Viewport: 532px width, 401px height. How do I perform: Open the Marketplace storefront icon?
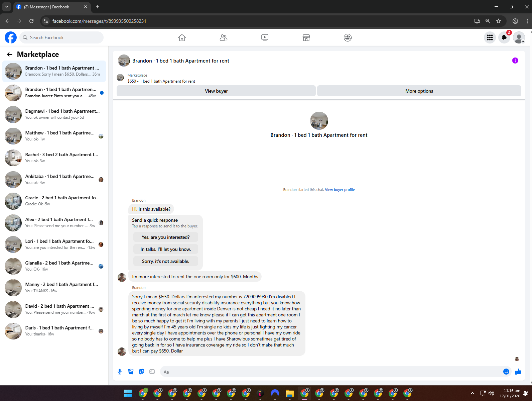click(x=306, y=37)
